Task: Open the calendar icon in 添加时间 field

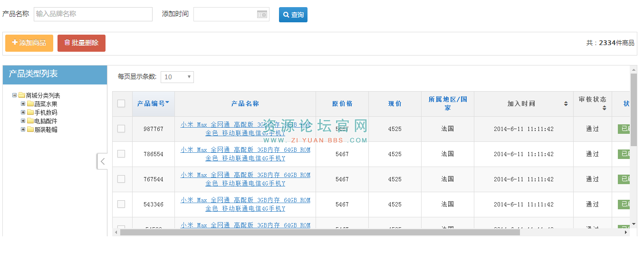Action: [x=262, y=14]
